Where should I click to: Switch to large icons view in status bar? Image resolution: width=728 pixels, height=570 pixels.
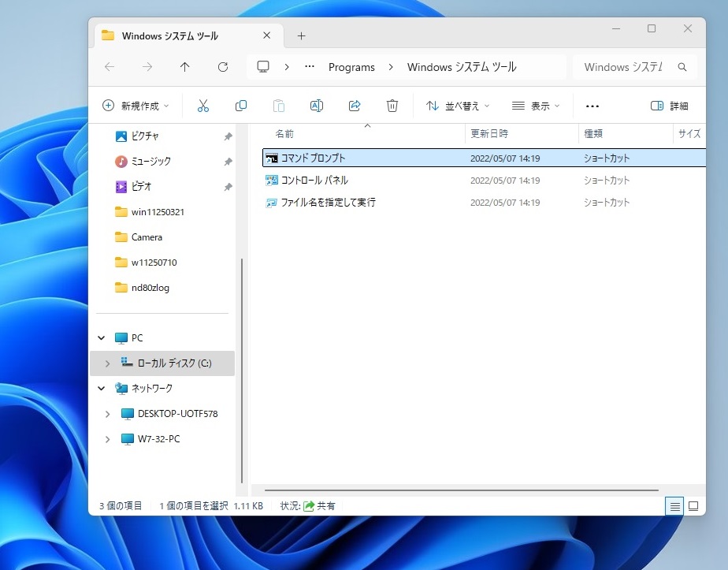[693, 506]
